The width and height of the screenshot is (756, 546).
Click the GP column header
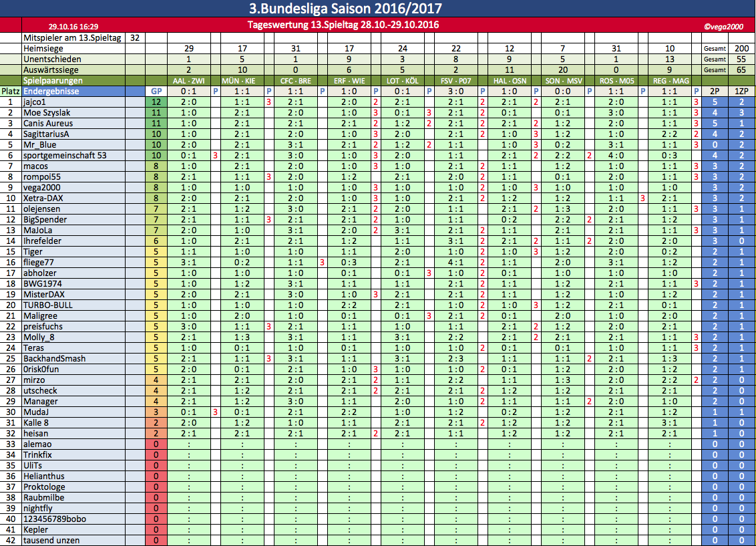click(156, 91)
